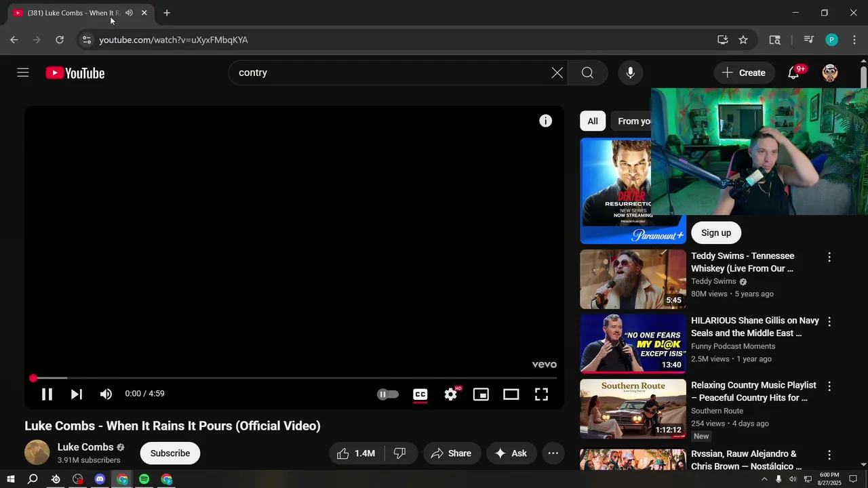The width and height of the screenshot is (868, 488).
Task: Open the notifications bell
Action: pos(793,73)
